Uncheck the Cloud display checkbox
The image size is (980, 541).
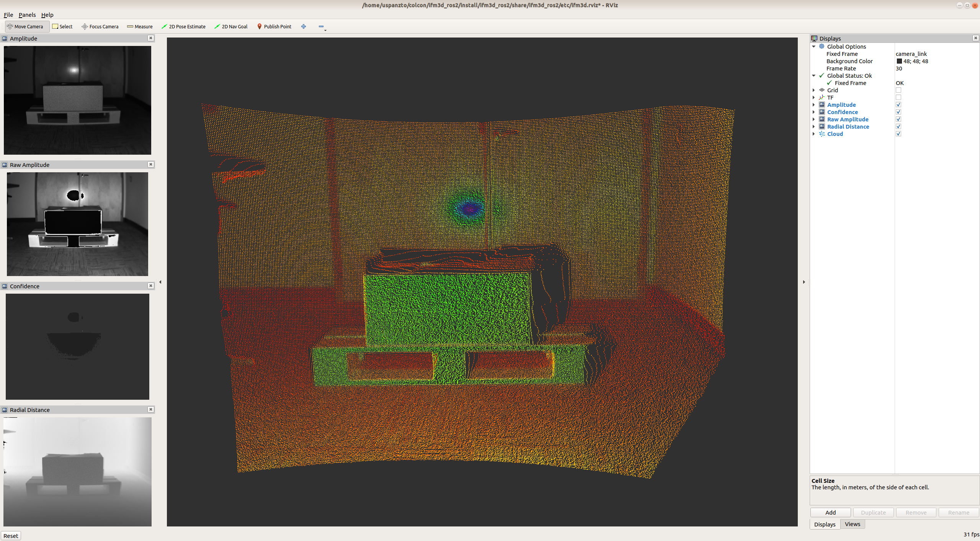click(x=898, y=134)
